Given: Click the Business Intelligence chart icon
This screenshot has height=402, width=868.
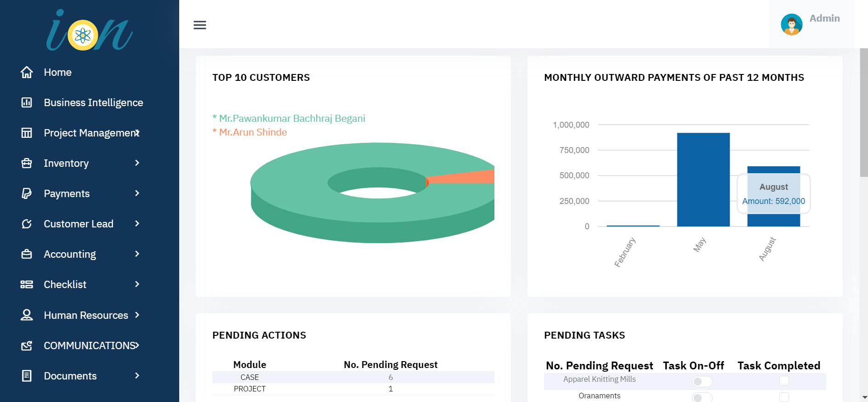Looking at the screenshot, I should coord(27,102).
